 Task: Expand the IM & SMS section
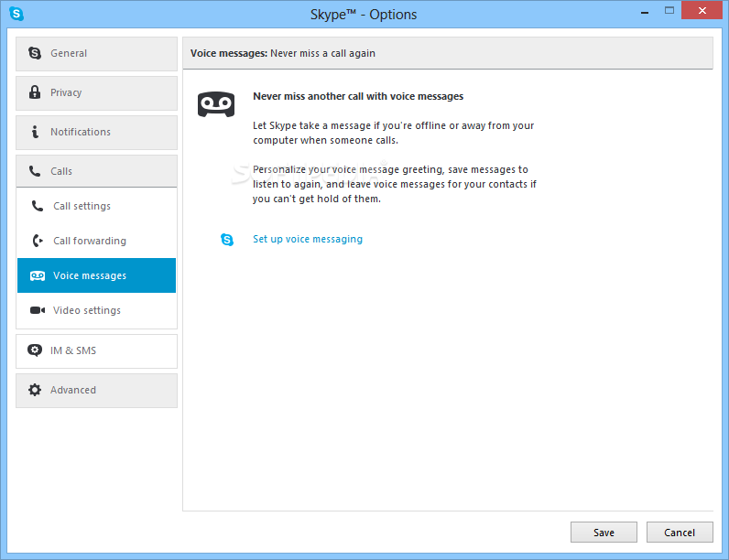pos(97,351)
